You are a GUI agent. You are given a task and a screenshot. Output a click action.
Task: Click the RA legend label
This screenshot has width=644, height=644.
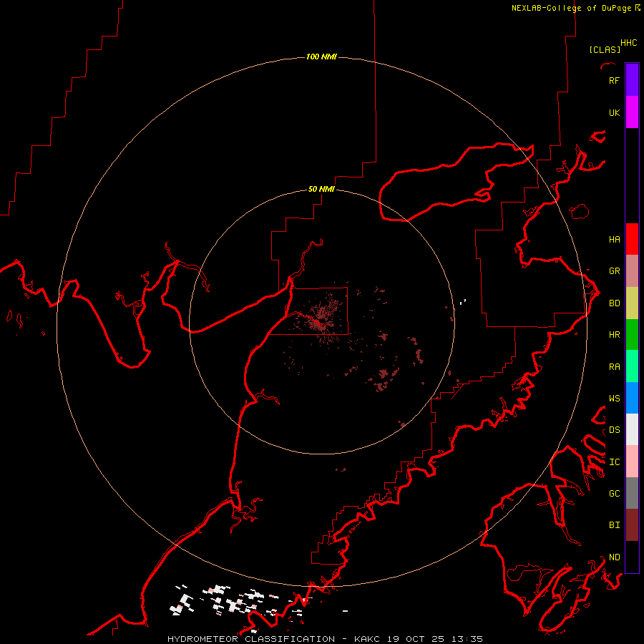[614, 367]
